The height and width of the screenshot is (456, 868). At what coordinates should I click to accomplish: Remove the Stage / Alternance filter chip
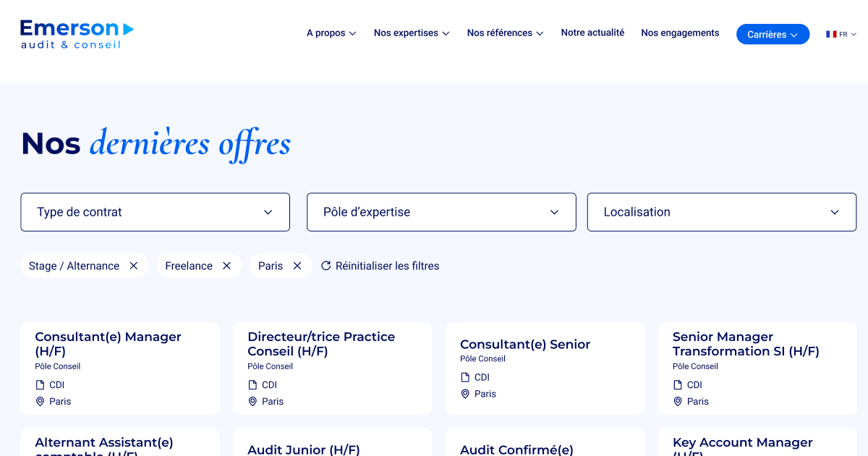134,266
